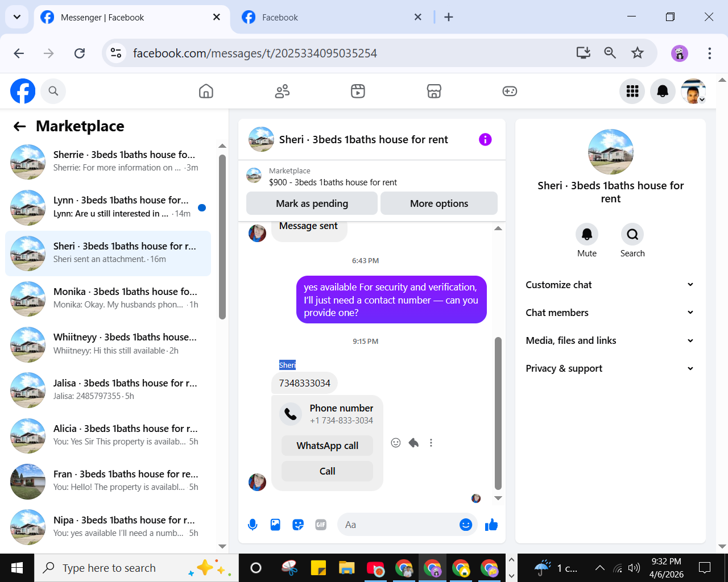Open the Facebook home logo
The height and width of the screenshot is (582, 728).
coord(23,91)
